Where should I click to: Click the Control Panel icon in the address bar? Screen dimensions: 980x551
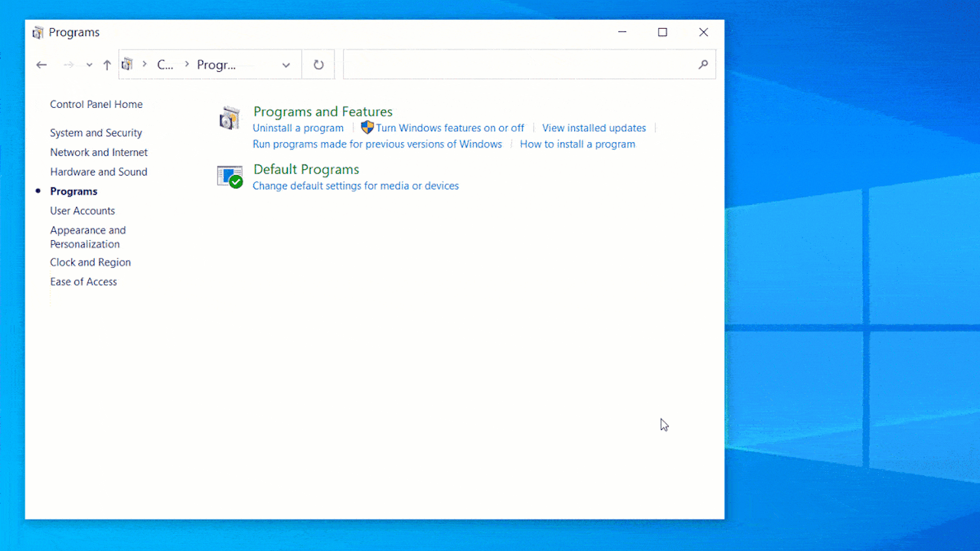[x=128, y=64]
